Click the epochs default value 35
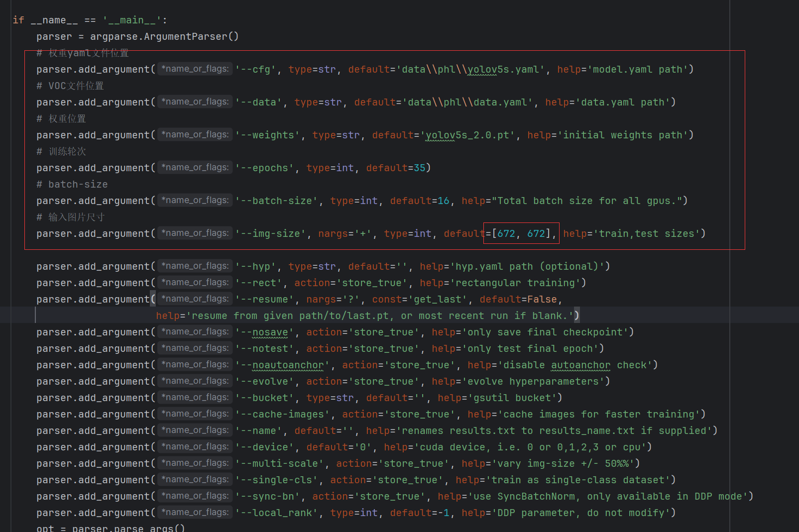Screen dimensions: 799x532 pos(420,168)
